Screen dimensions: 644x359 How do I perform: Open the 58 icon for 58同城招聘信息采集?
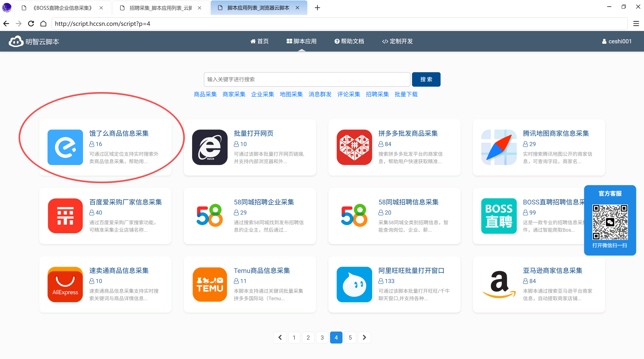[x=354, y=216]
